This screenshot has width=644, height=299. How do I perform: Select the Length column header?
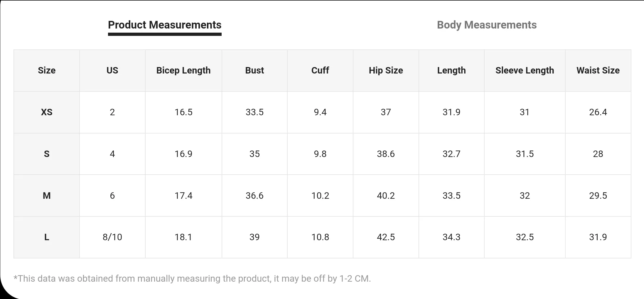pyautogui.click(x=451, y=71)
